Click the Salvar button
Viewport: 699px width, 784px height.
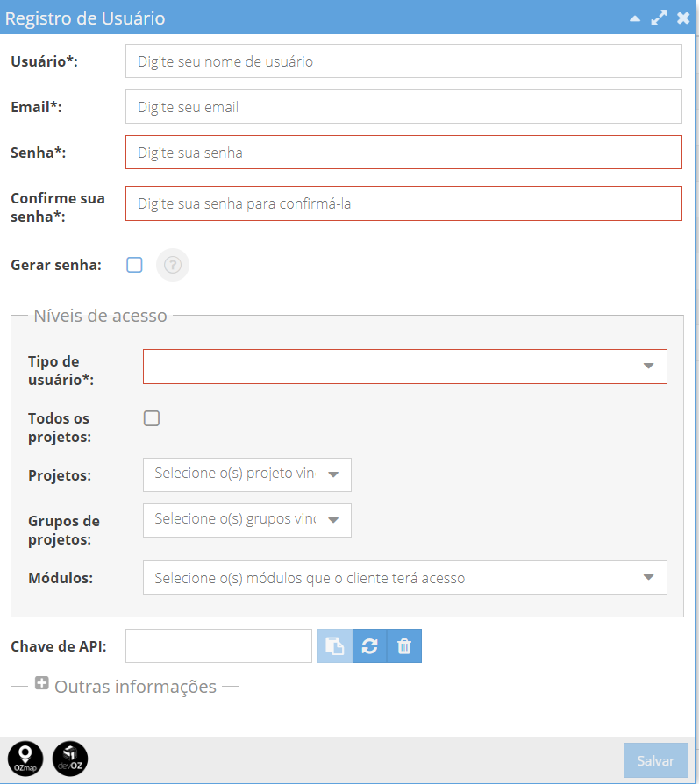[655, 760]
